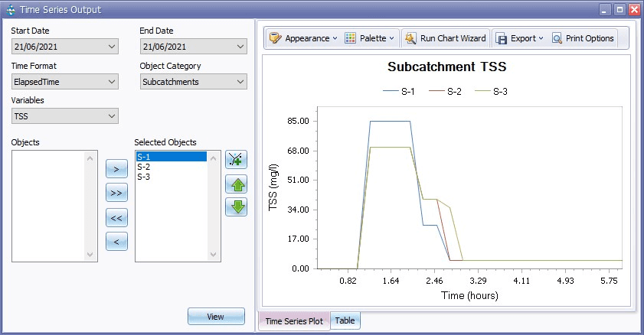Click the Appearance brush icon
The height and width of the screenshot is (335, 644).
pos(276,38)
